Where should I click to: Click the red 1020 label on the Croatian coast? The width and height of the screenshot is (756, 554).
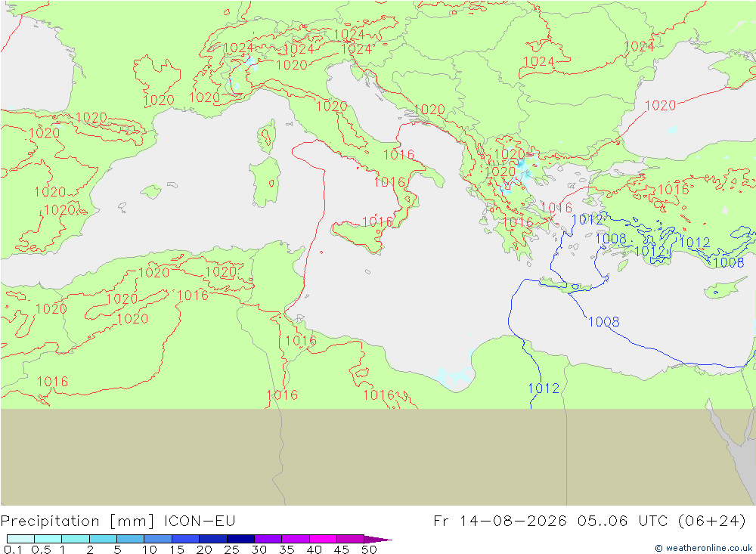pyautogui.click(x=429, y=110)
